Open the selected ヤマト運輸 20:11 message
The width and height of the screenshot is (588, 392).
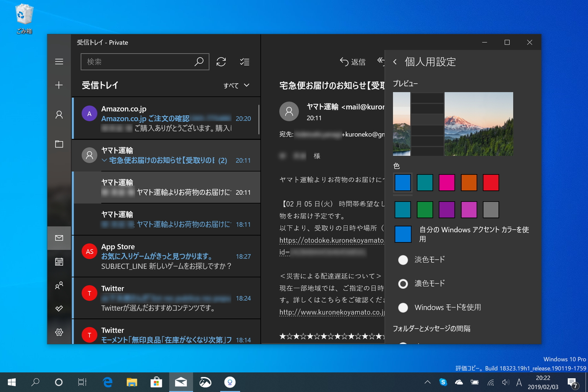[x=166, y=187]
